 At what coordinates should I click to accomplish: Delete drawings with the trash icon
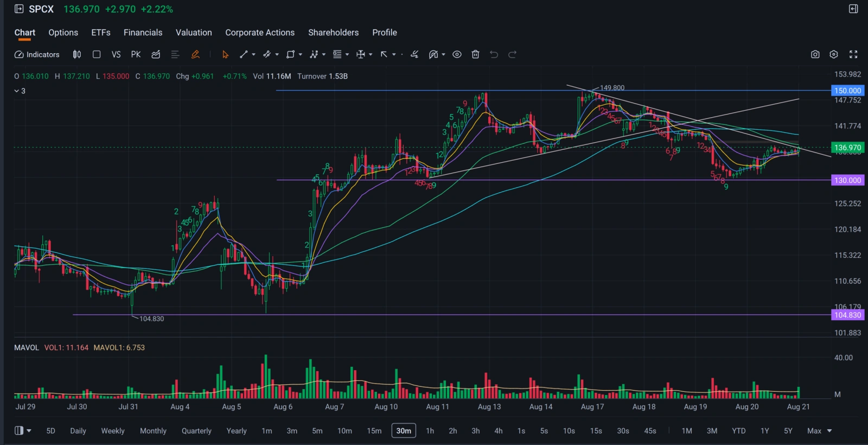coord(475,54)
